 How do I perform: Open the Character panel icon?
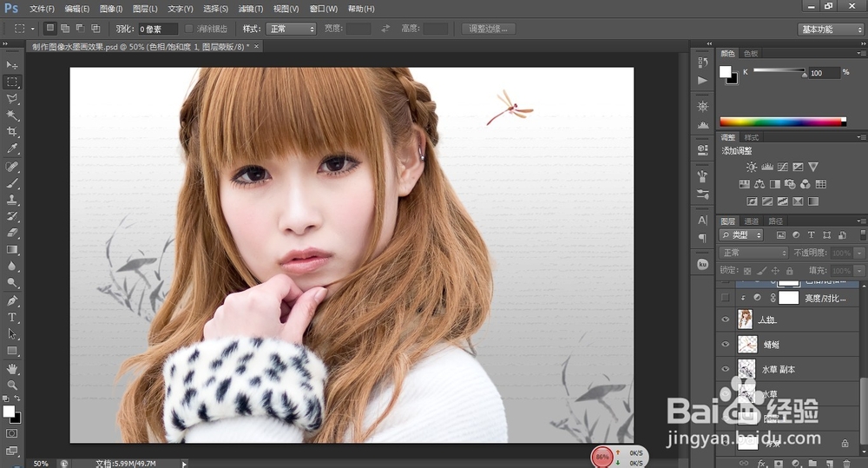(702, 220)
